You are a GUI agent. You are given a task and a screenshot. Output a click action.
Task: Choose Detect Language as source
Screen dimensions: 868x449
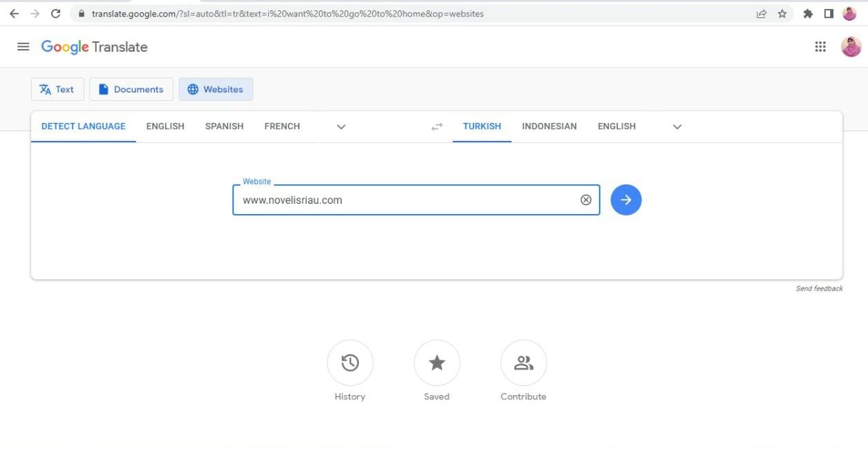coord(84,126)
